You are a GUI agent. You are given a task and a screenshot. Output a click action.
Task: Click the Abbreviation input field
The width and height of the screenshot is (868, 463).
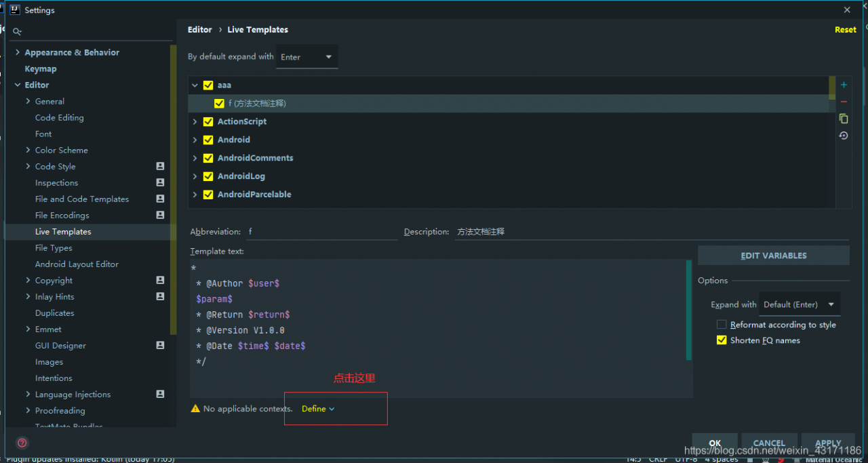click(321, 232)
